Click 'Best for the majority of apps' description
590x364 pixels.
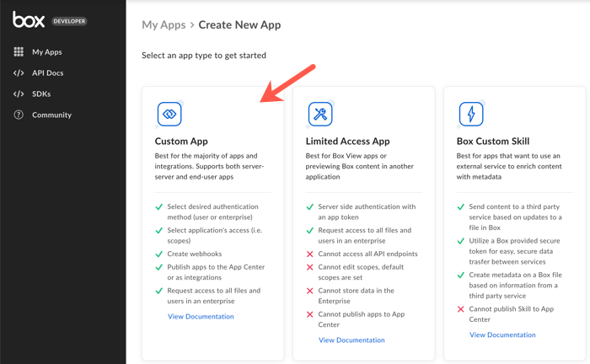click(209, 166)
